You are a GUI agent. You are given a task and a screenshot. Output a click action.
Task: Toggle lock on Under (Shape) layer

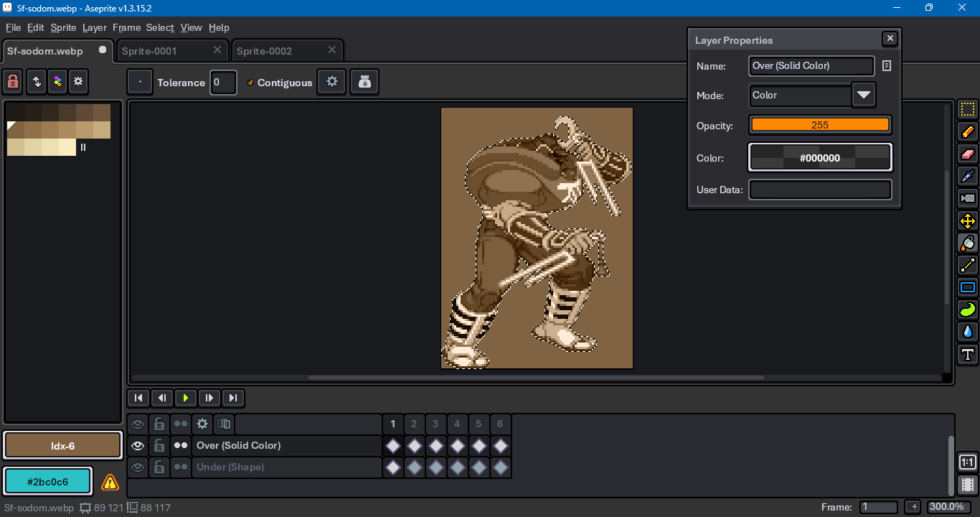159,467
